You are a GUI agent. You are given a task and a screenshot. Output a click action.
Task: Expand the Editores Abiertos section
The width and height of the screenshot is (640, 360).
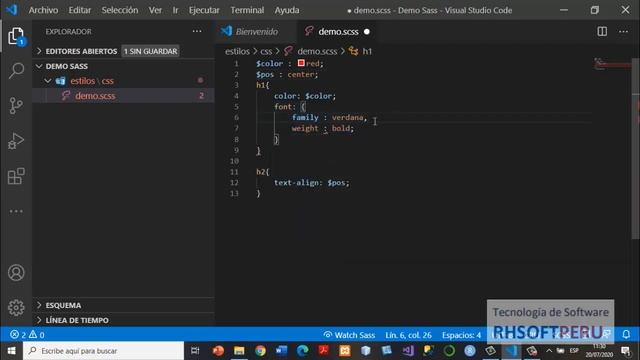point(81,51)
